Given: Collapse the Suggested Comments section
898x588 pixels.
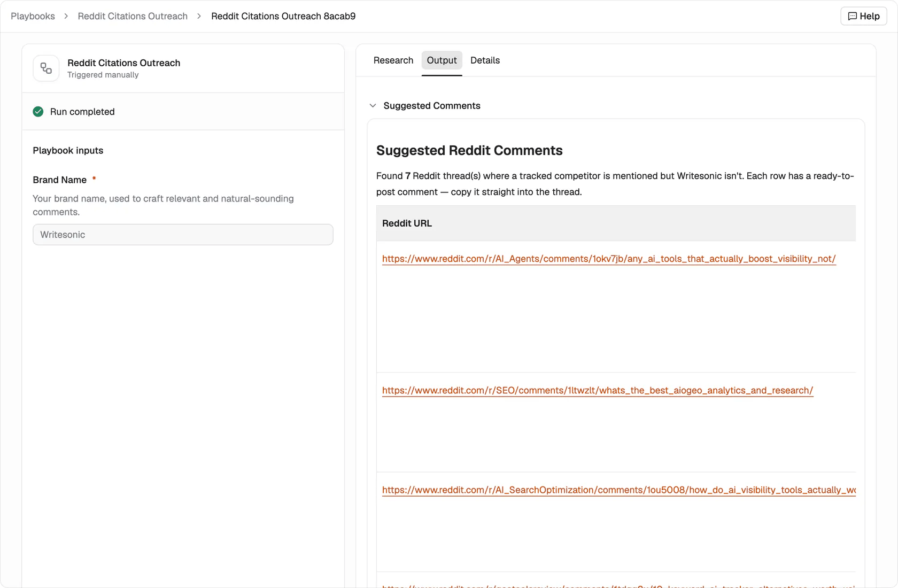Looking at the screenshot, I should coord(373,106).
